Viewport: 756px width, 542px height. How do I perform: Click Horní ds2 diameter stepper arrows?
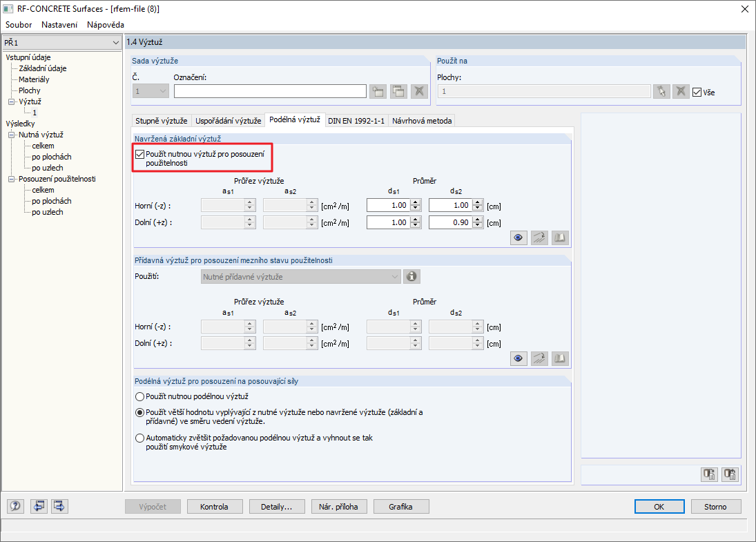(x=477, y=206)
